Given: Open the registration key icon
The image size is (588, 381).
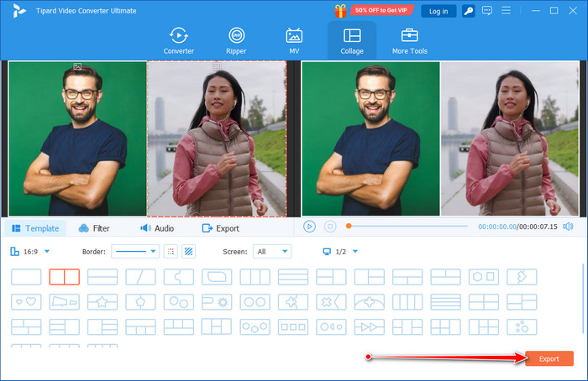Looking at the screenshot, I should [x=469, y=11].
